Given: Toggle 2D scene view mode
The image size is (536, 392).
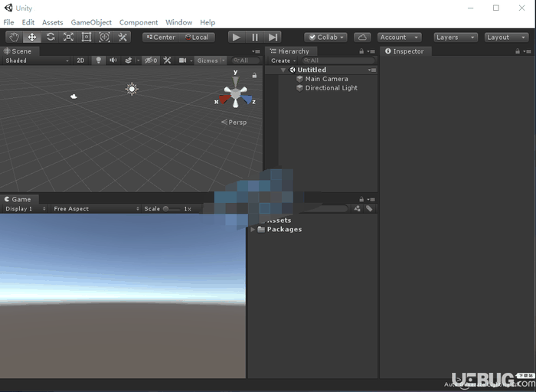Looking at the screenshot, I should pyautogui.click(x=80, y=60).
